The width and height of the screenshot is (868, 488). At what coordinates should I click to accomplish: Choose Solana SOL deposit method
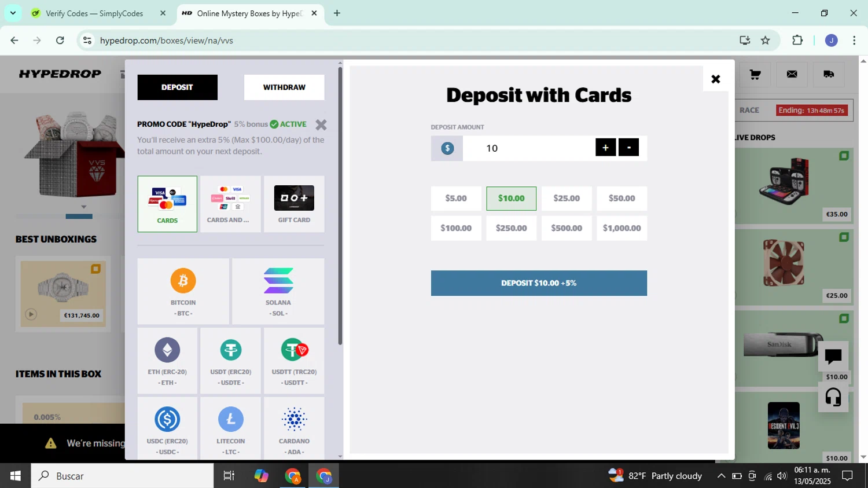tap(278, 291)
